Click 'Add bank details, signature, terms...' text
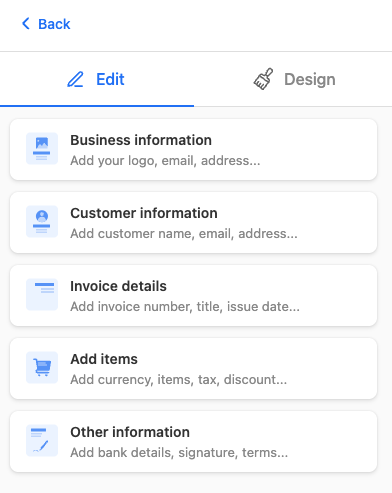This screenshot has height=493, width=392. (x=179, y=453)
